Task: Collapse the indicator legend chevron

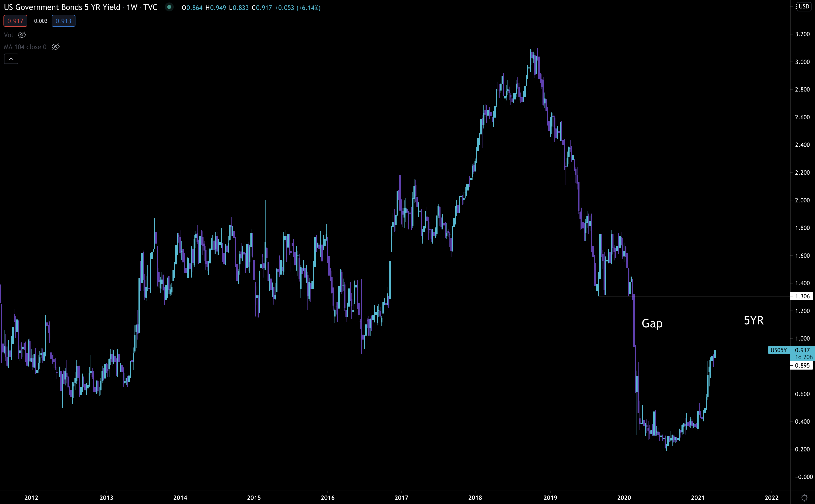Action: 11,59
